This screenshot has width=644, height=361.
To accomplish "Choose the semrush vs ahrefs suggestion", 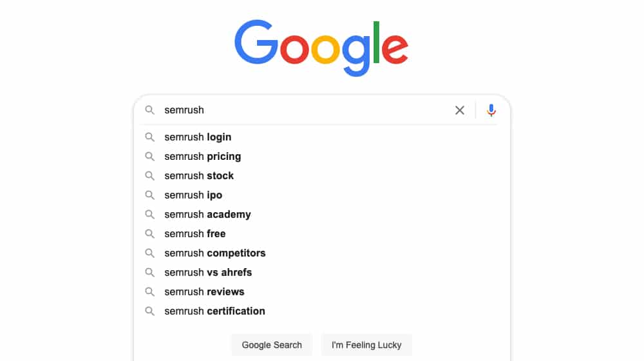I will [321, 272].
